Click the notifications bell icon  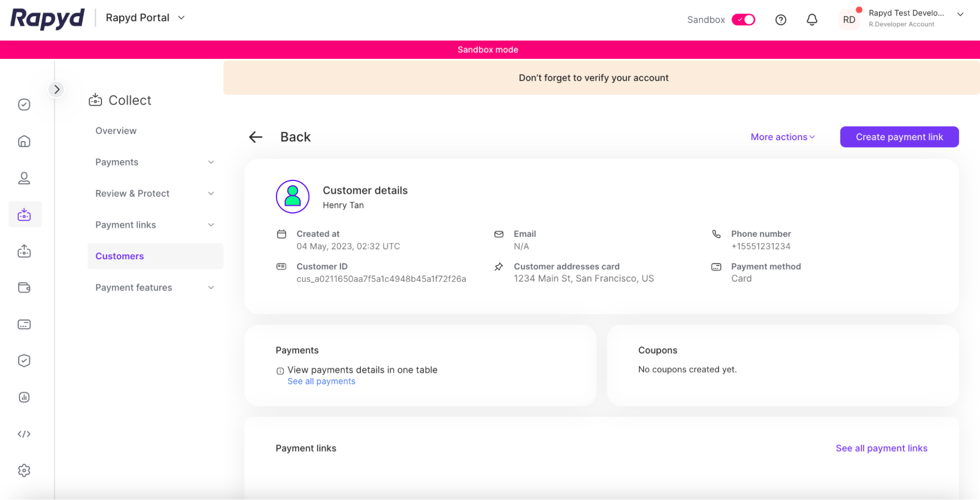[x=812, y=20]
